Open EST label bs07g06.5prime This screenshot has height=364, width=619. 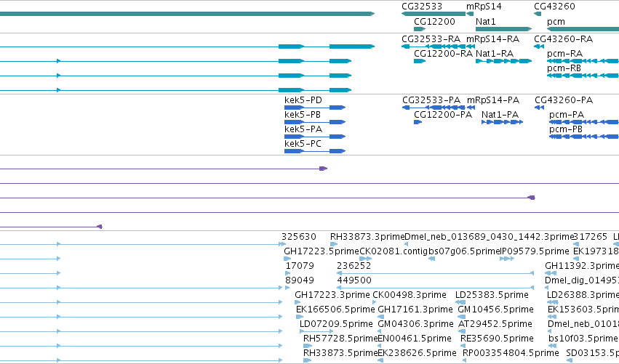pyautogui.click(x=464, y=251)
